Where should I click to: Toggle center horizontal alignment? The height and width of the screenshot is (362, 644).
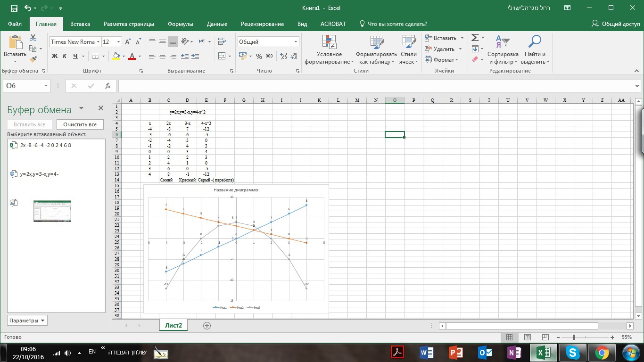click(x=163, y=56)
